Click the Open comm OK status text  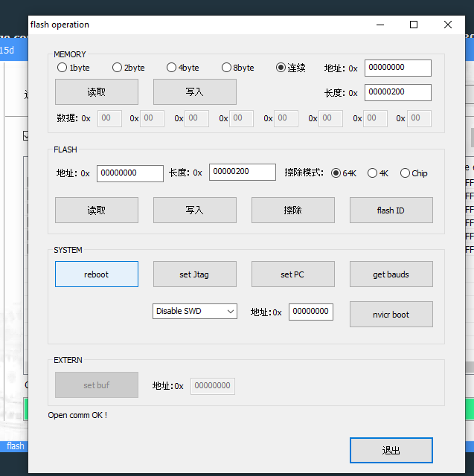[x=77, y=415]
